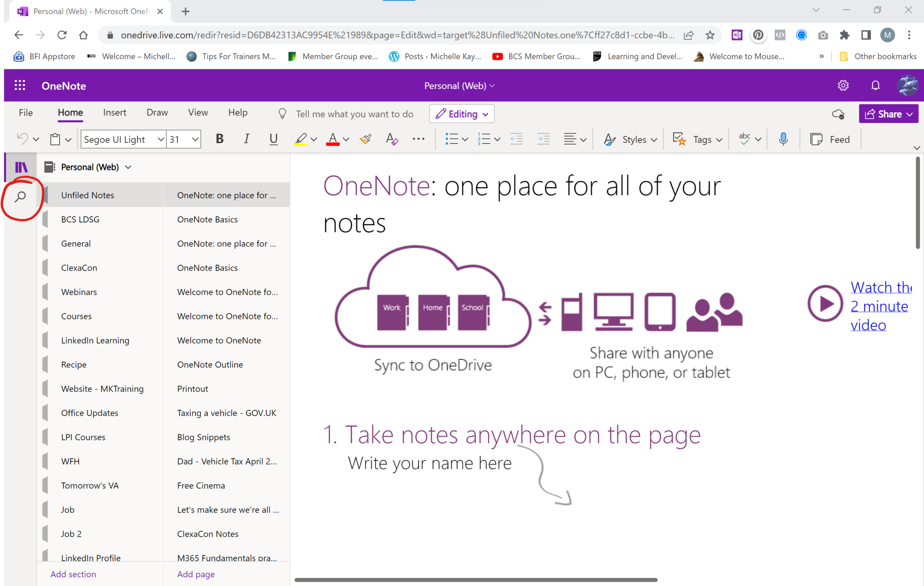Viewport: 924px width, 586px height.
Task: Insert a bulleted list
Action: [451, 139]
